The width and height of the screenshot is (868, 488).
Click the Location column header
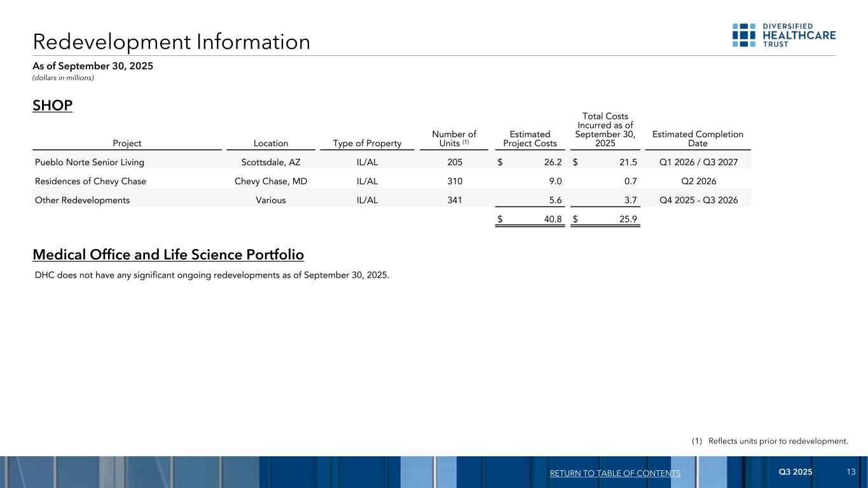[x=272, y=144]
